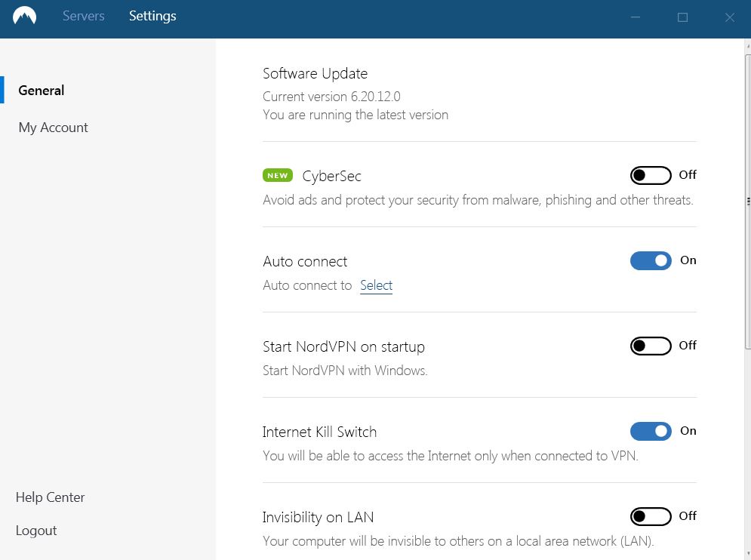Click the 'CyberSec' heading text
This screenshot has height=560, width=751.
coord(331,176)
